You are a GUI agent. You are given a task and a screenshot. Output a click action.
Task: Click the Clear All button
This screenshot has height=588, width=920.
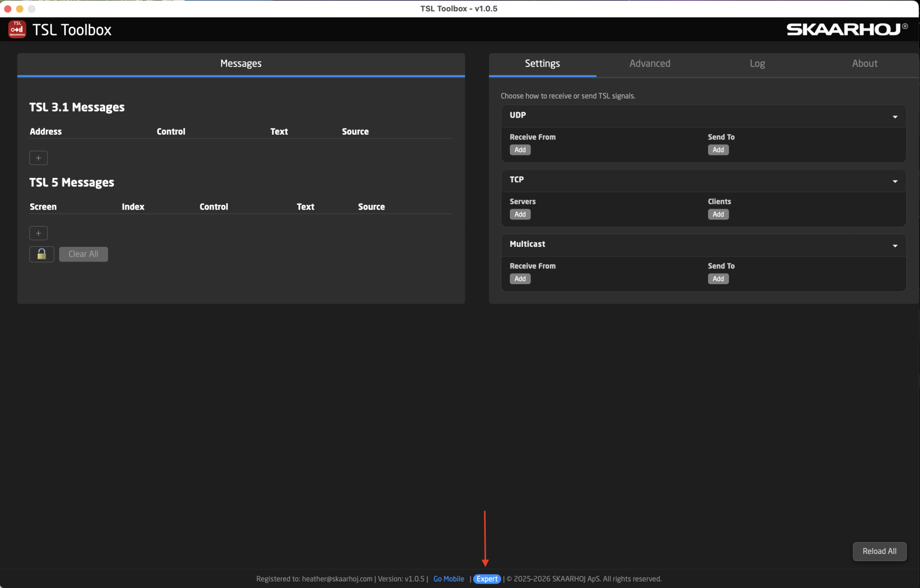click(x=83, y=254)
